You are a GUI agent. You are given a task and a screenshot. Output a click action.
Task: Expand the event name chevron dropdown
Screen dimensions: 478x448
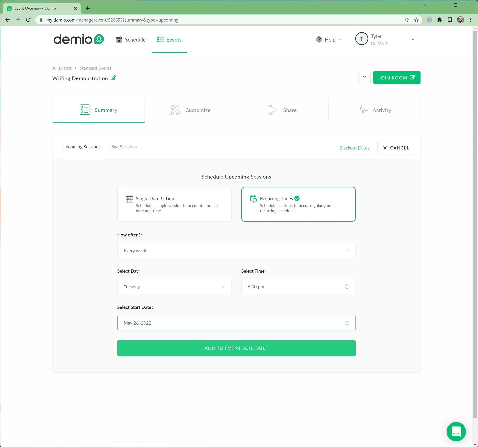(x=364, y=77)
